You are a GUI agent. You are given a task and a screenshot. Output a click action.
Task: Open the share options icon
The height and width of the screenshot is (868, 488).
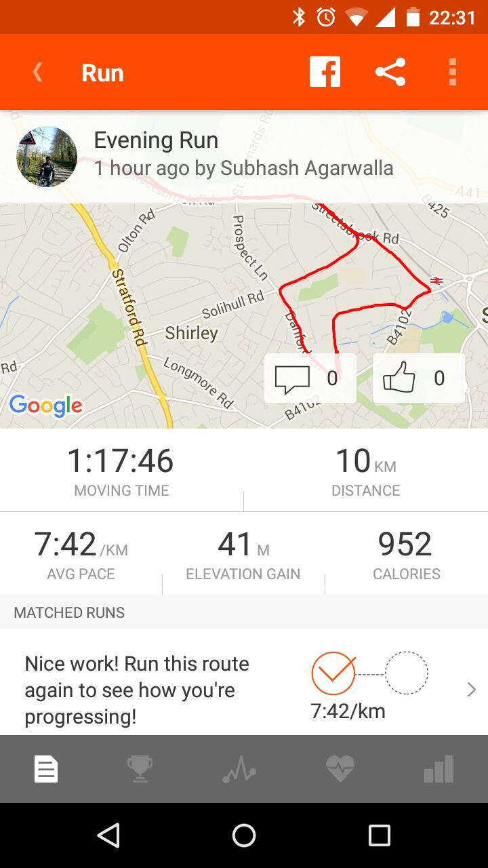[x=390, y=72]
